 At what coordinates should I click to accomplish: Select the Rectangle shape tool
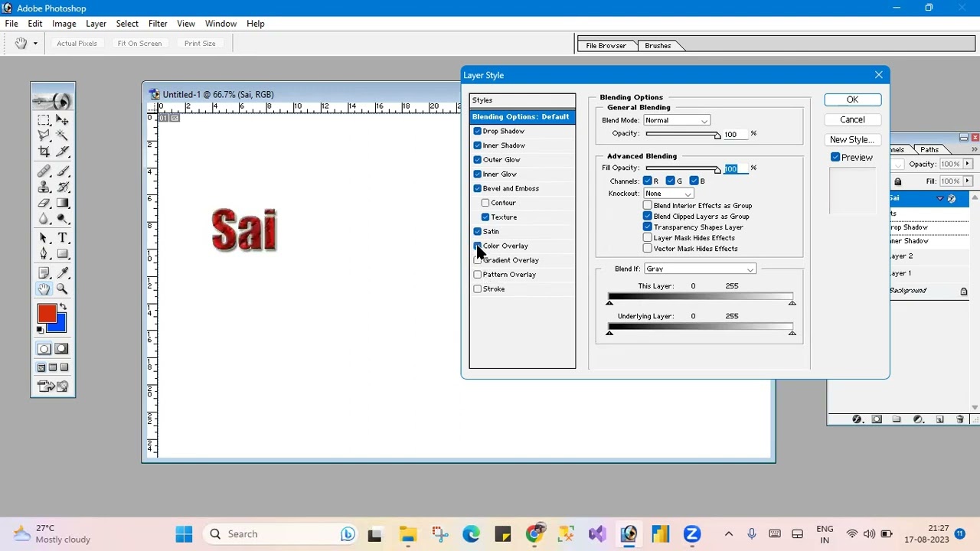tap(62, 253)
